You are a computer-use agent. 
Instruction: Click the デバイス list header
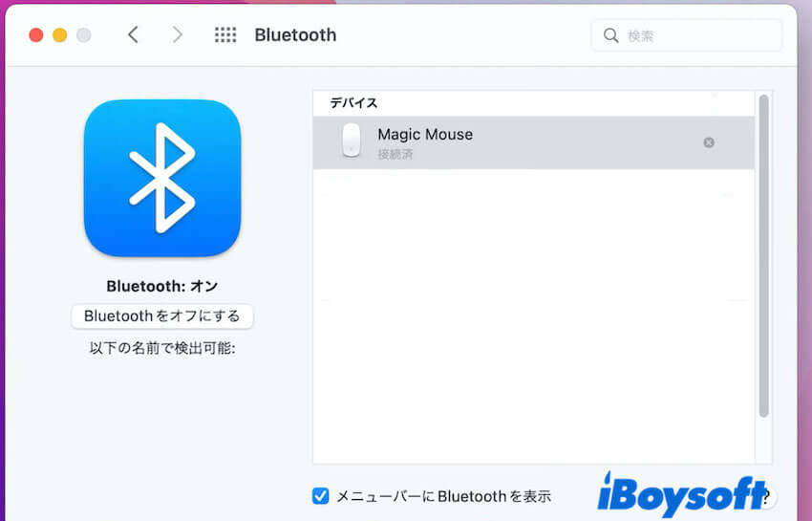click(353, 102)
